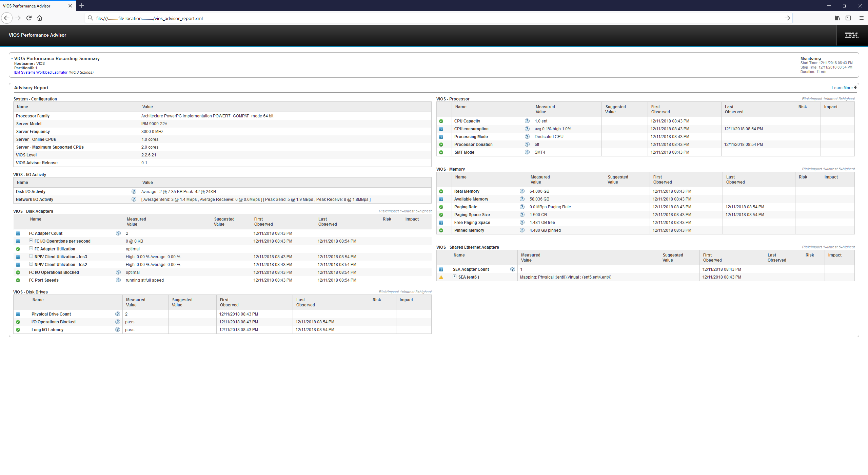Open help icon for Processing Mode
This screenshot has height=475, width=868.
point(527,136)
